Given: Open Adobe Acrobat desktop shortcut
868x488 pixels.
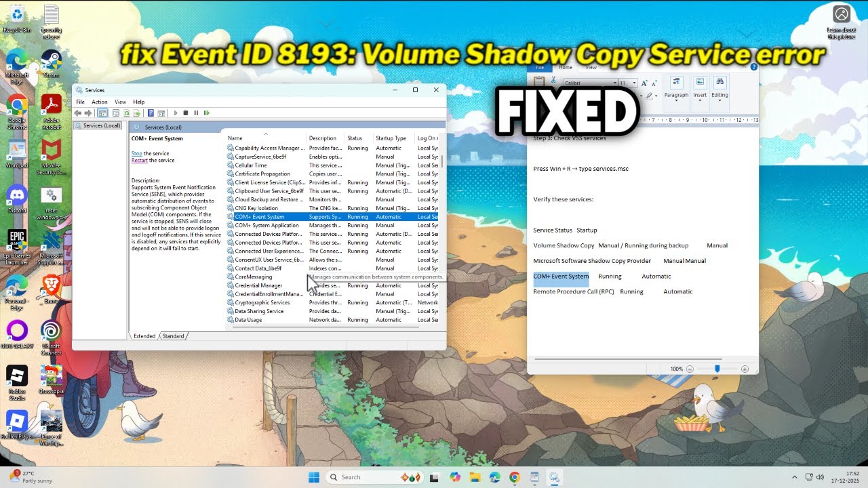Looking at the screenshot, I should coord(52,112).
